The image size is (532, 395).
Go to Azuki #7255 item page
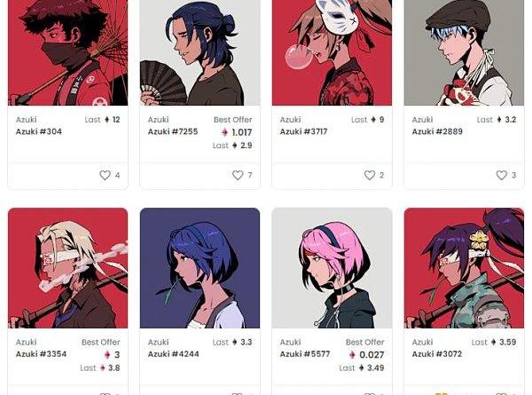tap(173, 131)
